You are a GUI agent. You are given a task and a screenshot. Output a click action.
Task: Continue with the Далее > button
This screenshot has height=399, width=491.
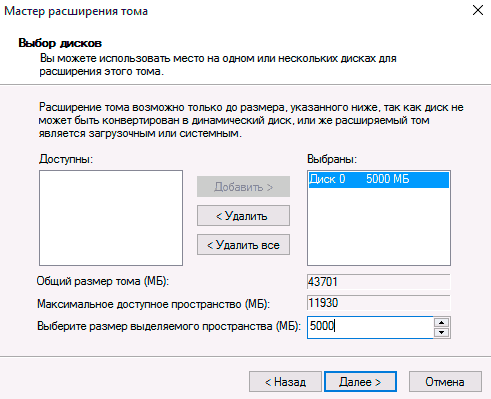click(360, 382)
